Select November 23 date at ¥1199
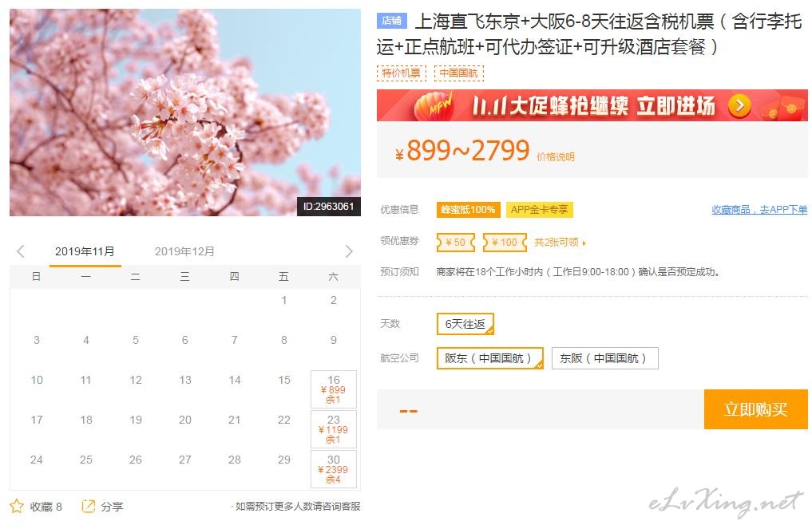Viewport: 812px width, 529px height. pos(334,429)
